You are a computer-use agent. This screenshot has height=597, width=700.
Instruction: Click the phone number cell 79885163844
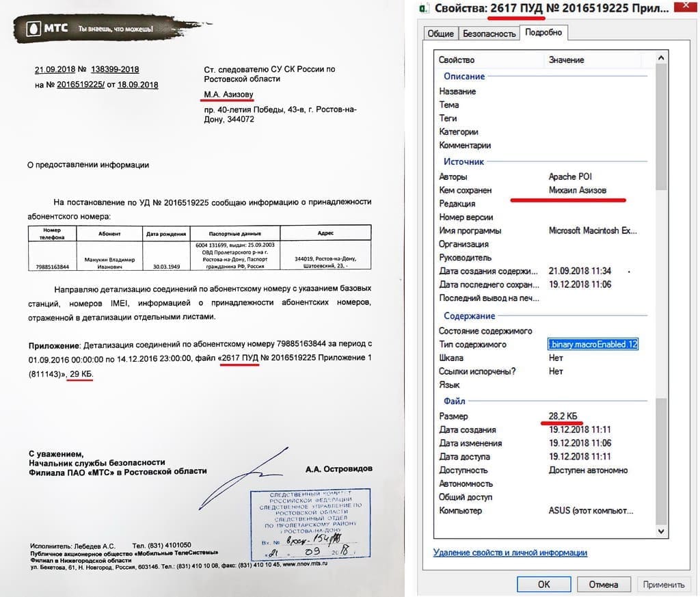pyautogui.click(x=52, y=267)
